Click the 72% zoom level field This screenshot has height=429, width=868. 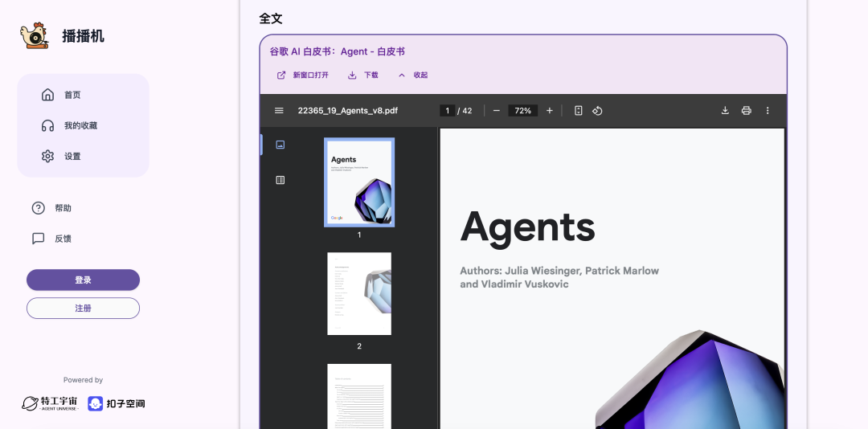coord(523,111)
